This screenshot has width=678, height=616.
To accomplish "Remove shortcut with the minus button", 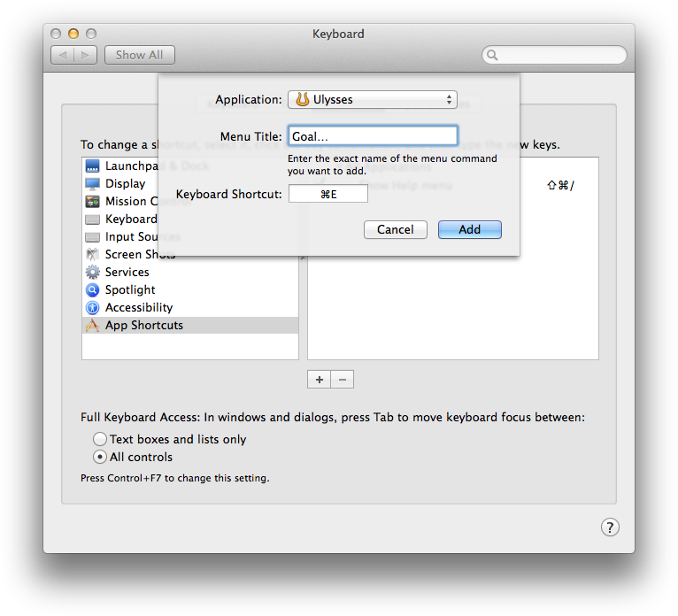I will tap(343, 380).
